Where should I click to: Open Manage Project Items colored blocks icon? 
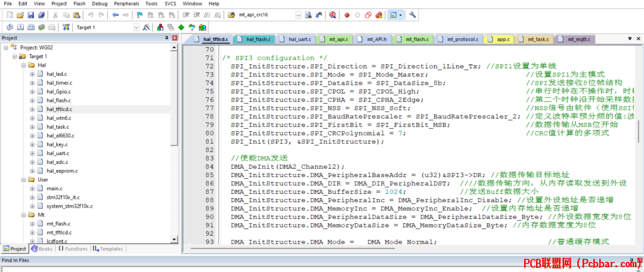(160, 27)
